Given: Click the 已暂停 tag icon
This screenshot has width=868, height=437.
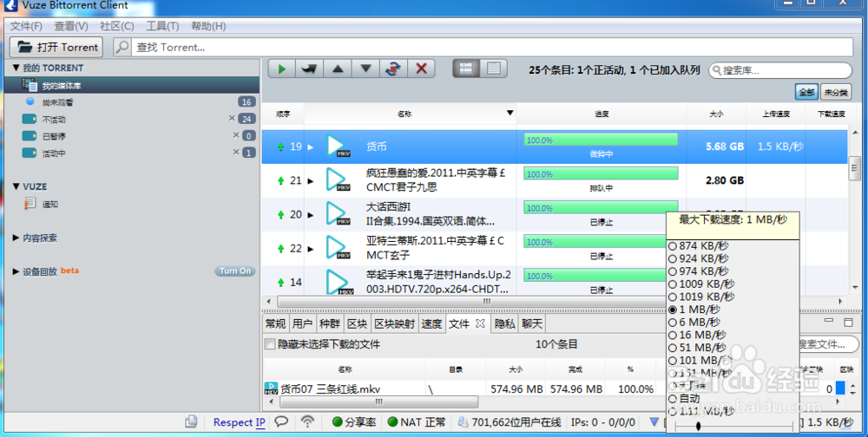Looking at the screenshot, I should 30,136.
